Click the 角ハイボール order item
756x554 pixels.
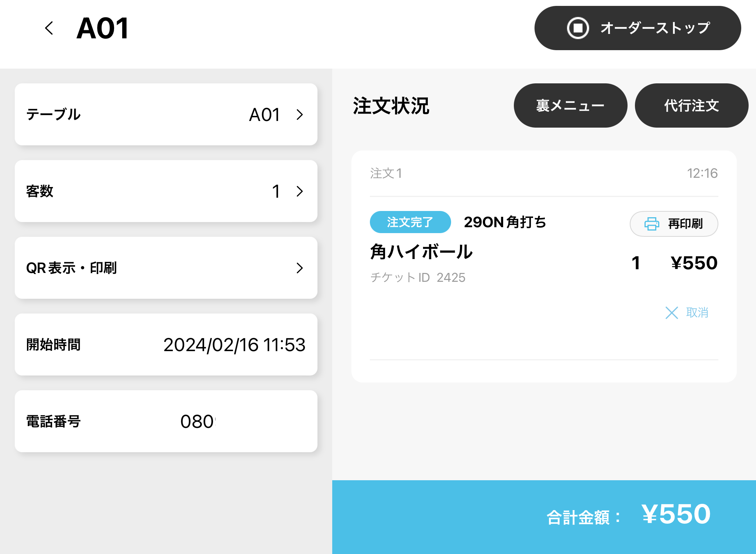[x=421, y=252]
